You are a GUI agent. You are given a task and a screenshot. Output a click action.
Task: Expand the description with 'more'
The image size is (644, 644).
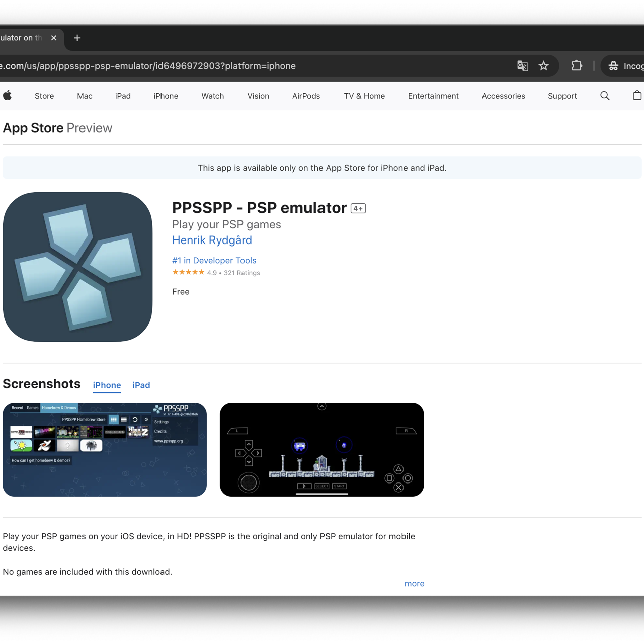tap(414, 584)
